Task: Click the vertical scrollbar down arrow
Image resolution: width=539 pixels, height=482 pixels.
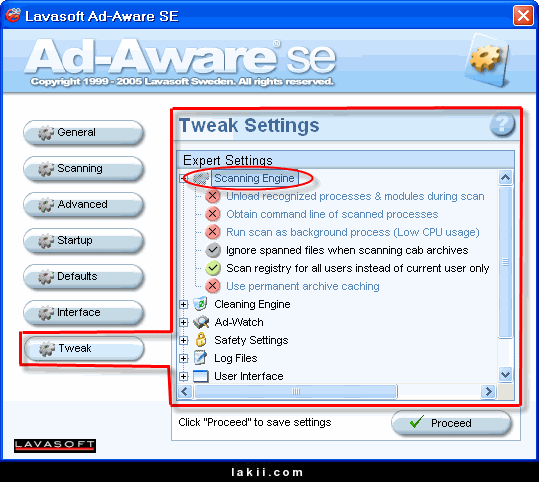Action: [505, 374]
